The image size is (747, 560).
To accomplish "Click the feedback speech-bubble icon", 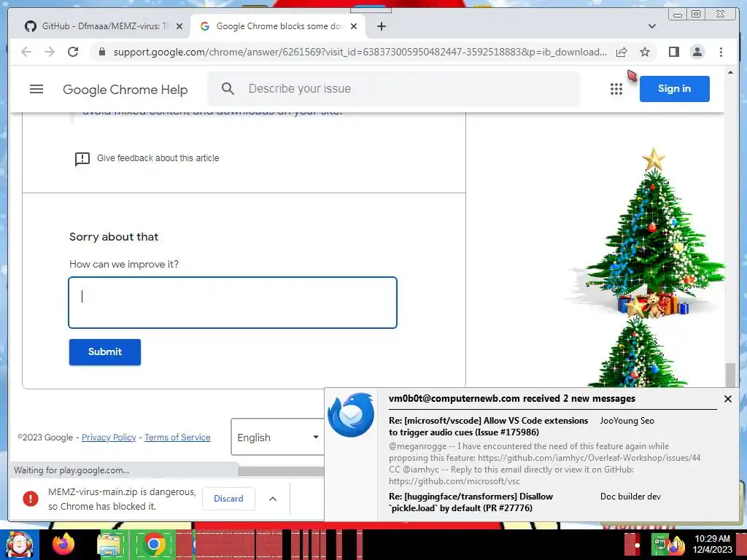I will pyautogui.click(x=82, y=158).
